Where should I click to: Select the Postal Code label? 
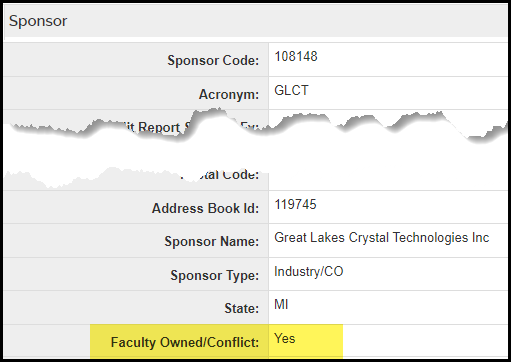click(220, 175)
